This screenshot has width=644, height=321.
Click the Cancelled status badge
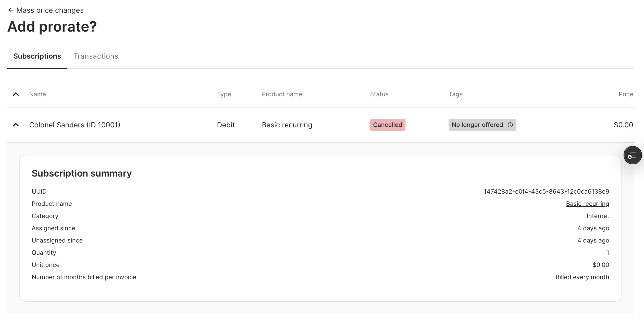(388, 125)
